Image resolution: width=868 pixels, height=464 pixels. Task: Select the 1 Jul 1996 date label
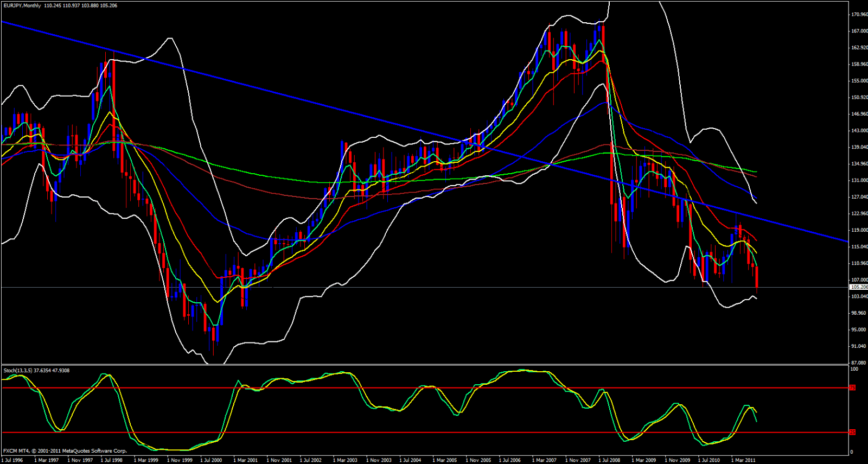tap(12, 460)
